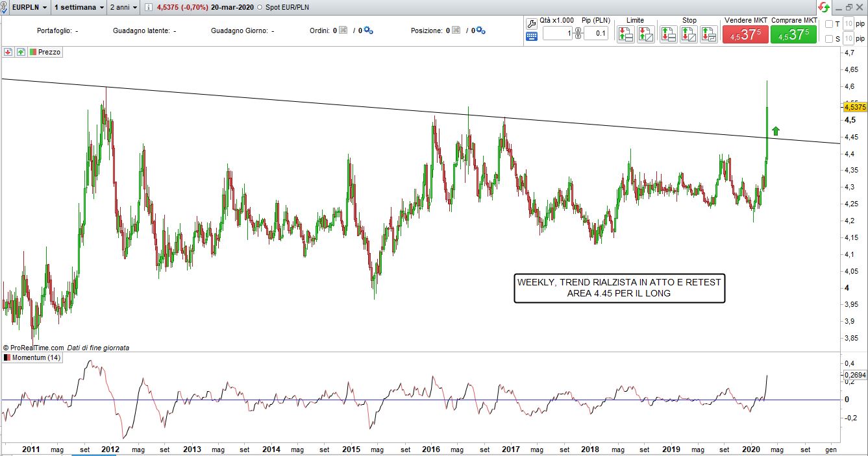Expand the 1 settimana timeframe dropdown
The width and height of the screenshot is (868, 456).
coord(102,7)
